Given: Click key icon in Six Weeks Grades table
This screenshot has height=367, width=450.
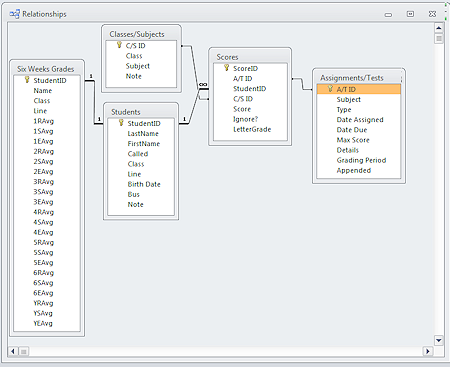Looking at the screenshot, I should [27, 80].
